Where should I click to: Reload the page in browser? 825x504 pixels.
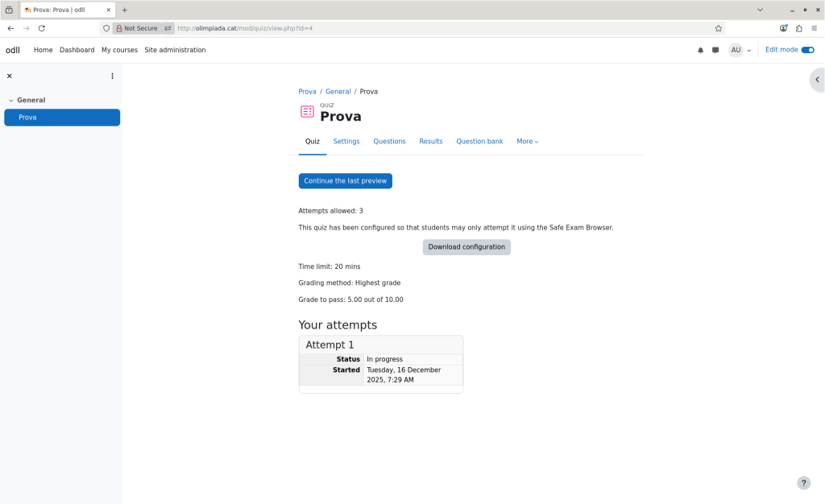pos(42,28)
